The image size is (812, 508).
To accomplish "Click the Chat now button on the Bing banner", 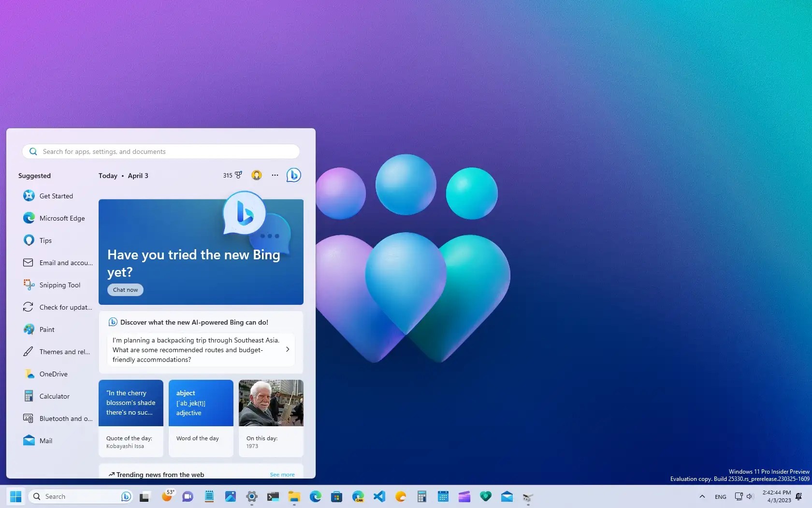I will point(125,289).
